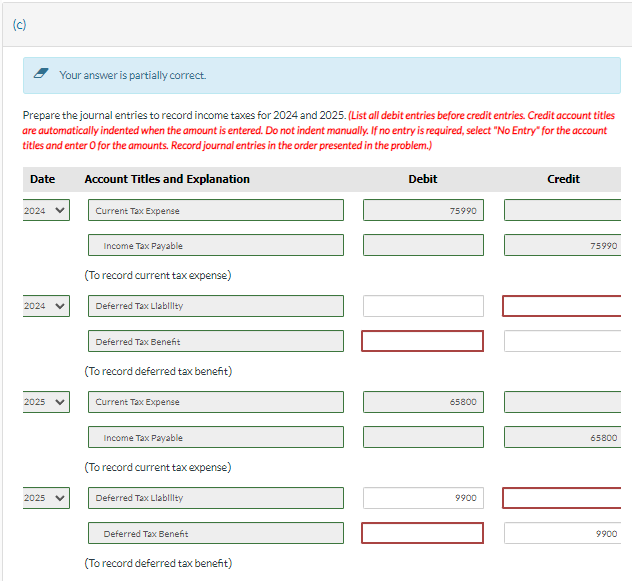Viewport: 632px width, 581px height.
Task: Open the last 2025 date dropdown
Action: pos(46,498)
